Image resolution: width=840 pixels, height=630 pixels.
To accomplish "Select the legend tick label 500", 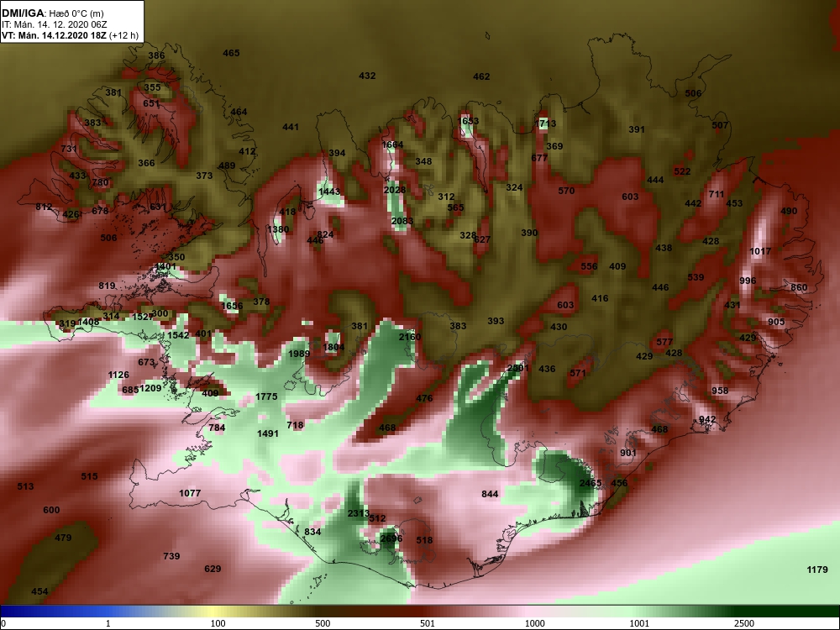I will pos(323,623).
